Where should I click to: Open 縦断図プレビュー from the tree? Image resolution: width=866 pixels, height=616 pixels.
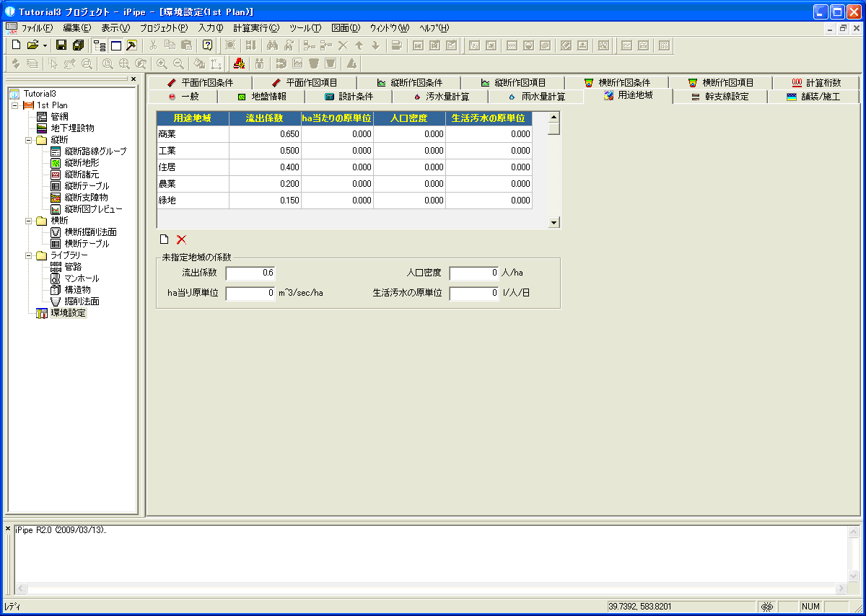(x=92, y=209)
